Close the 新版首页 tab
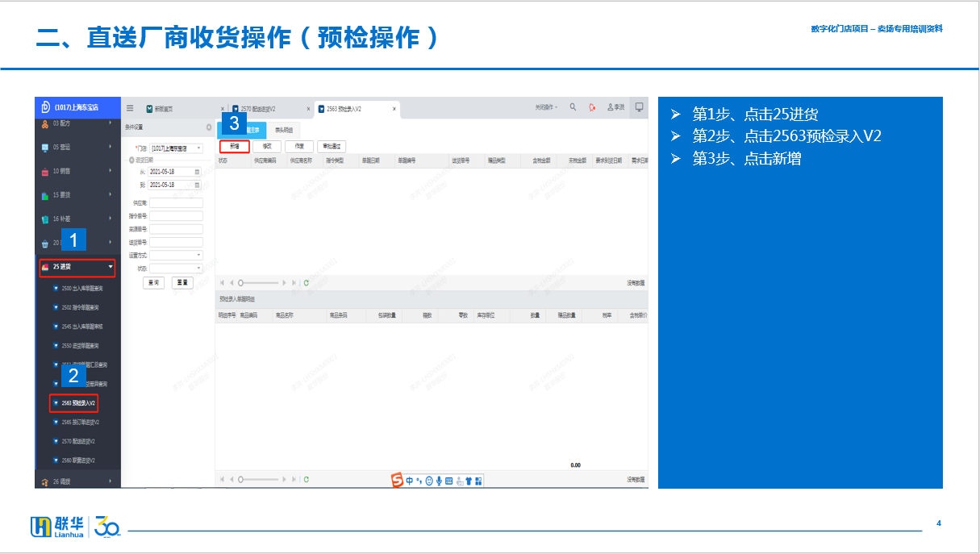 pyautogui.click(x=223, y=108)
